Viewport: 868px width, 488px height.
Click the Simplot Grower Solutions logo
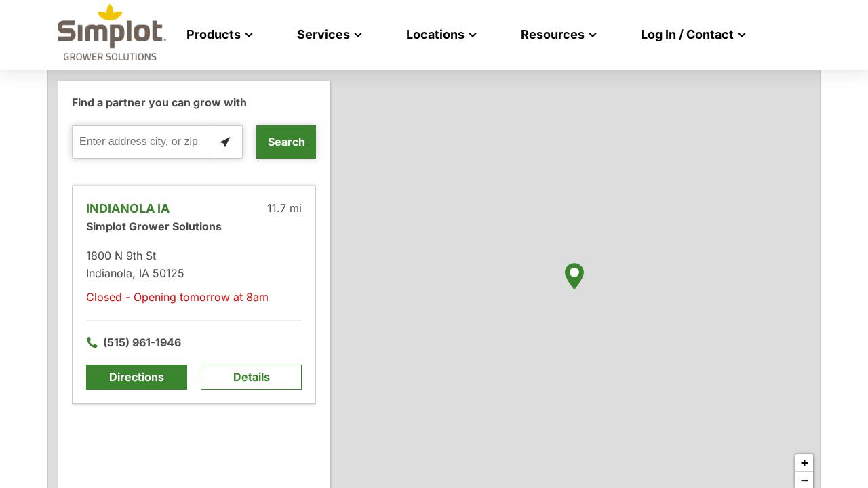coord(111,33)
